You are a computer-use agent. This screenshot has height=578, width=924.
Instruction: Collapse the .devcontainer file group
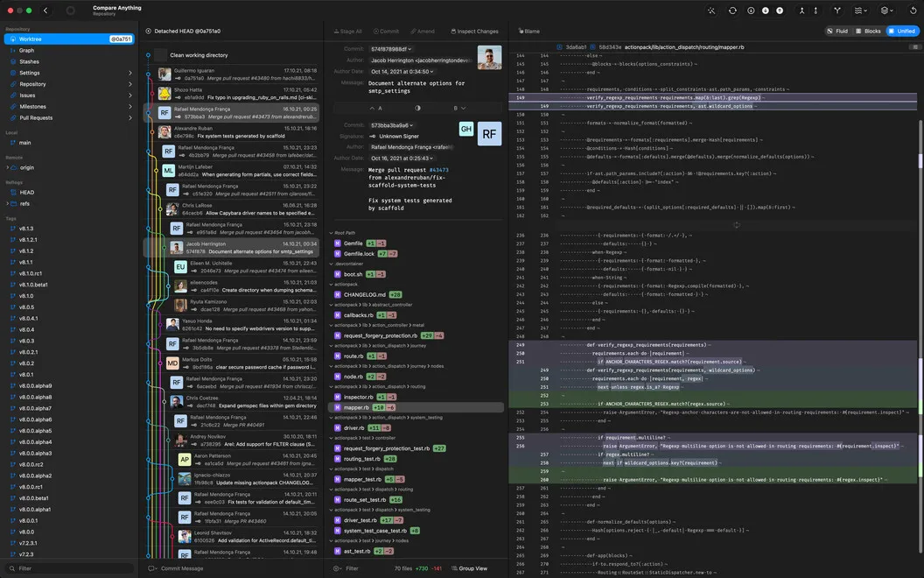[331, 264]
